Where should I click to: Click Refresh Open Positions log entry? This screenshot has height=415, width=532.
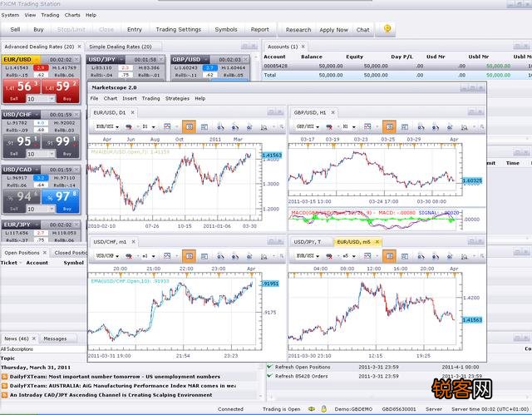point(303,367)
